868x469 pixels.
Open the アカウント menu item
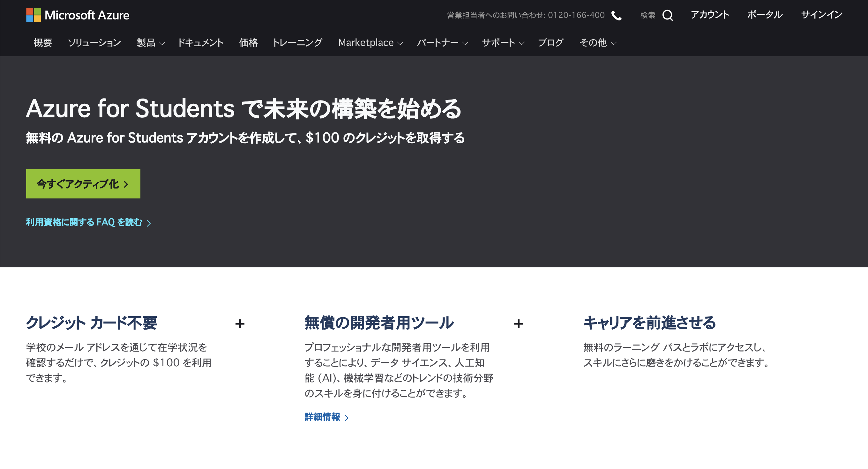coord(710,15)
